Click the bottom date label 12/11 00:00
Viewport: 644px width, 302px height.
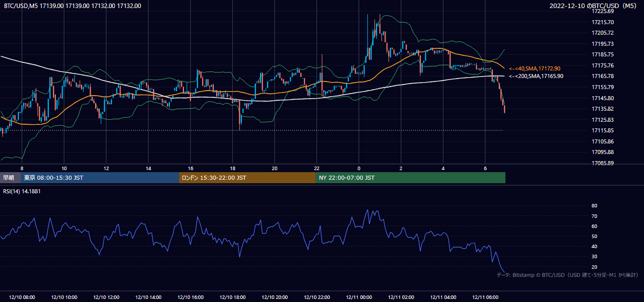click(359, 297)
